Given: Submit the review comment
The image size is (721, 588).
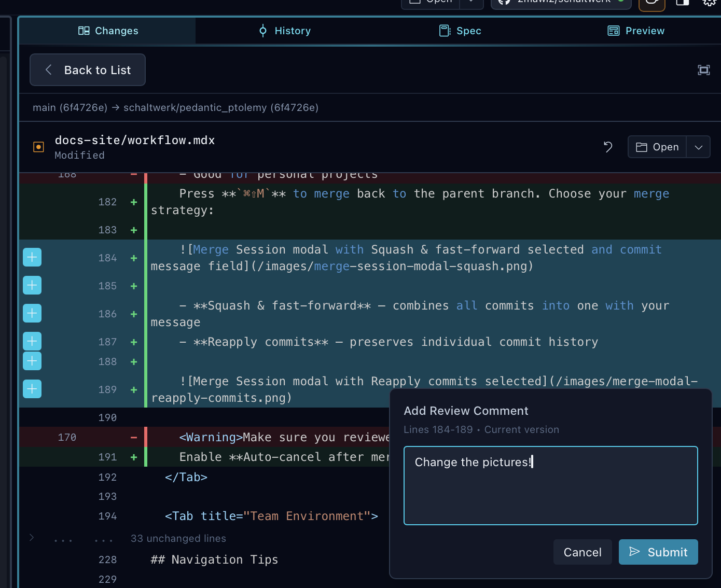Looking at the screenshot, I should pyautogui.click(x=658, y=552).
